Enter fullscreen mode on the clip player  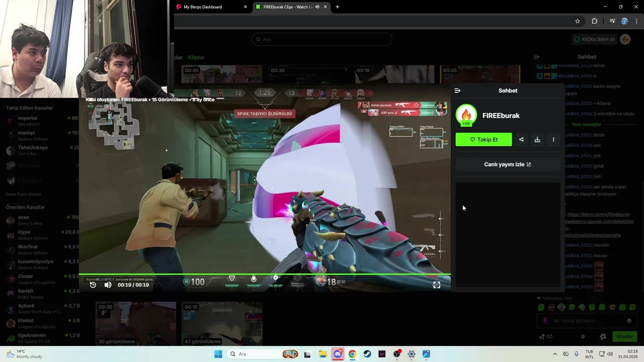pyautogui.click(x=437, y=285)
